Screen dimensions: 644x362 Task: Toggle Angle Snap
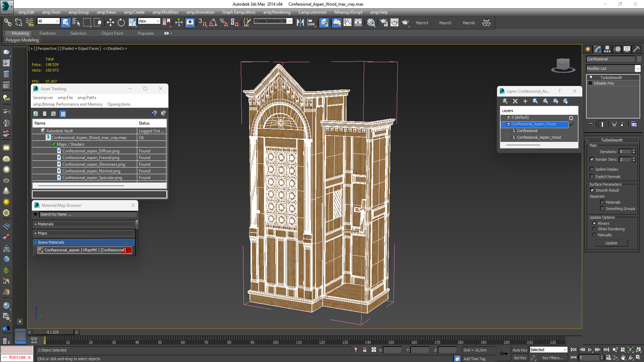[213, 22]
